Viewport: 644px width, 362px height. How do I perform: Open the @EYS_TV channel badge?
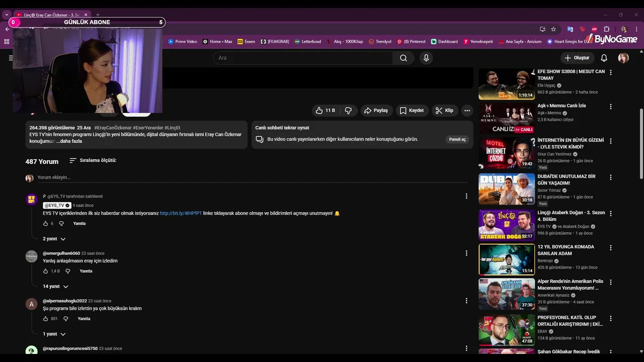57,205
